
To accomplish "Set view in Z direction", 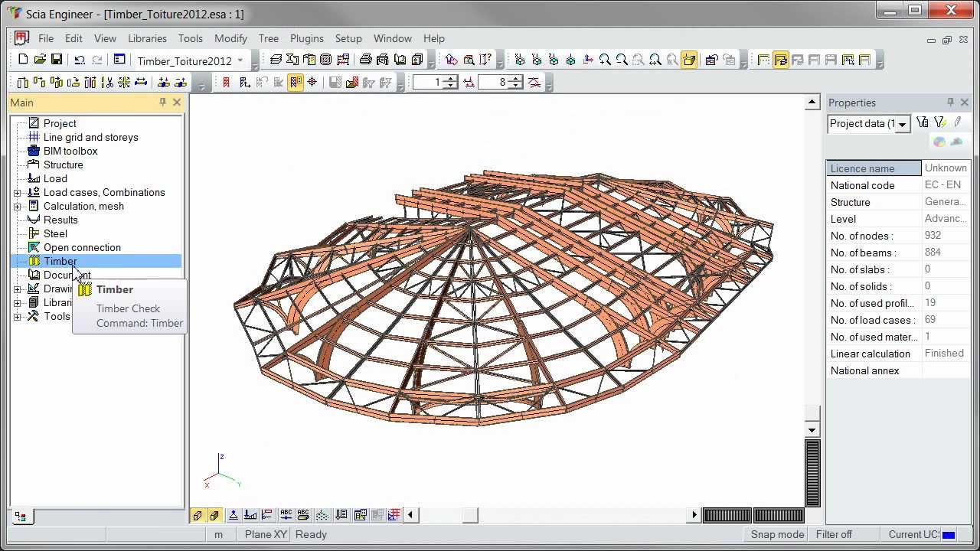I will pyautogui.click(x=554, y=60).
